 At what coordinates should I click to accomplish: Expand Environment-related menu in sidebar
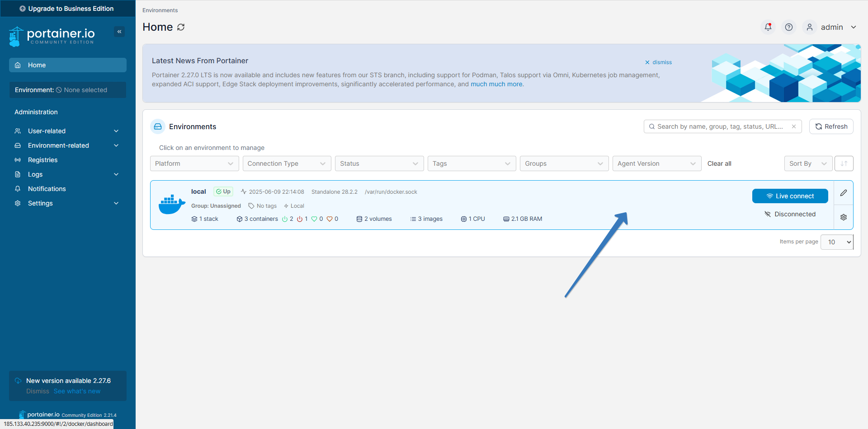[67, 145]
